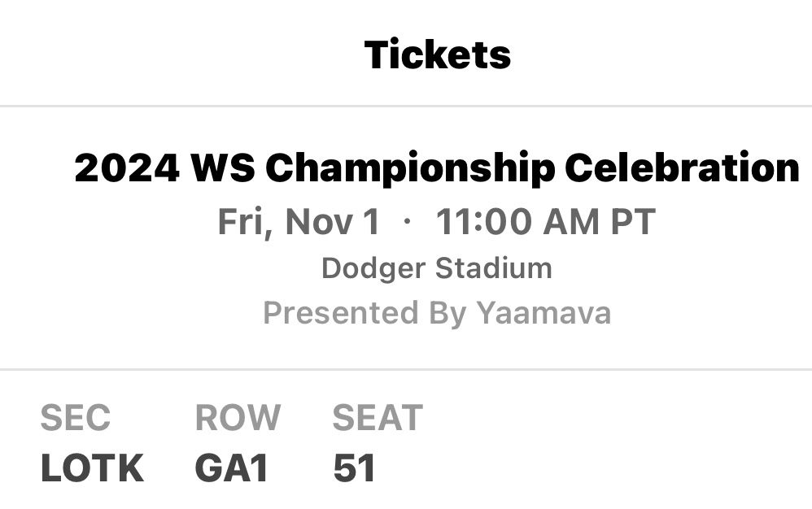Click the 11:00 AM PT time label
The width and height of the screenshot is (812, 509).
click(x=547, y=221)
